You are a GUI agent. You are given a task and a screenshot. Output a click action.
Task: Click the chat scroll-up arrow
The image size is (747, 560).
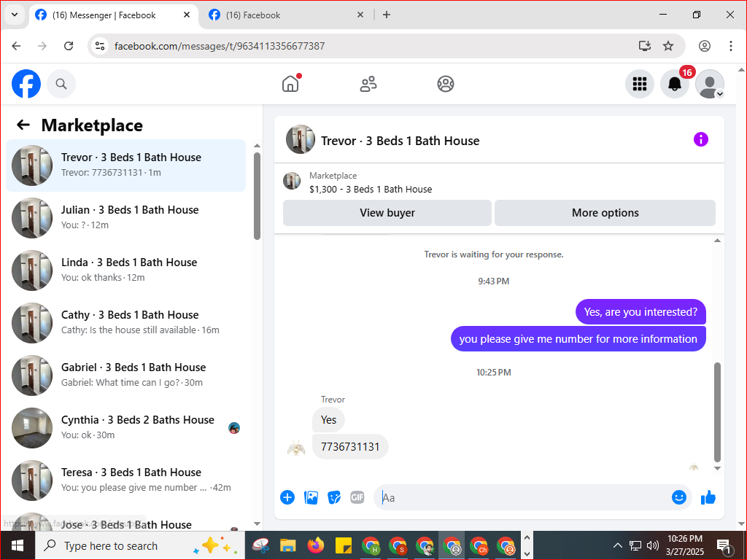[718, 241]
